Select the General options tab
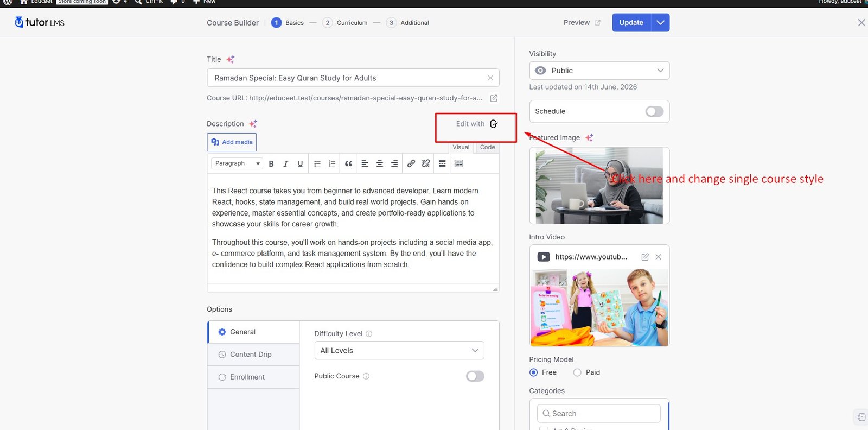 [x=253, y=332]
